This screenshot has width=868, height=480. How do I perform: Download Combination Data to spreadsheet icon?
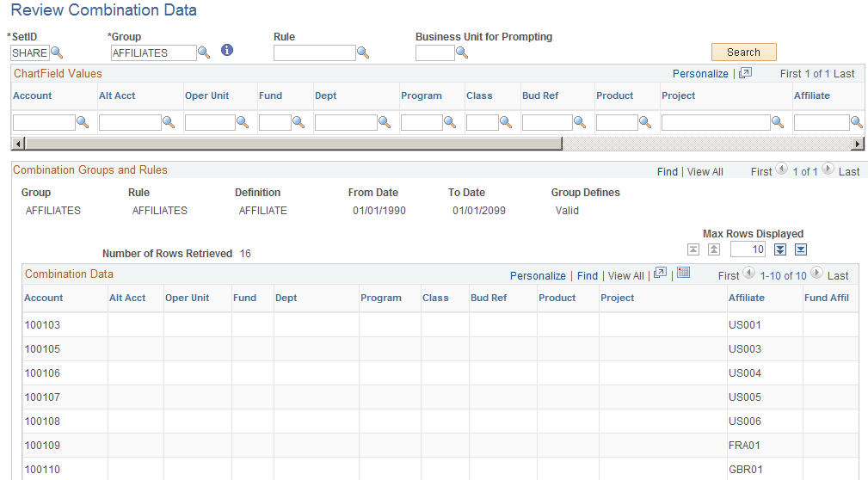684,273
